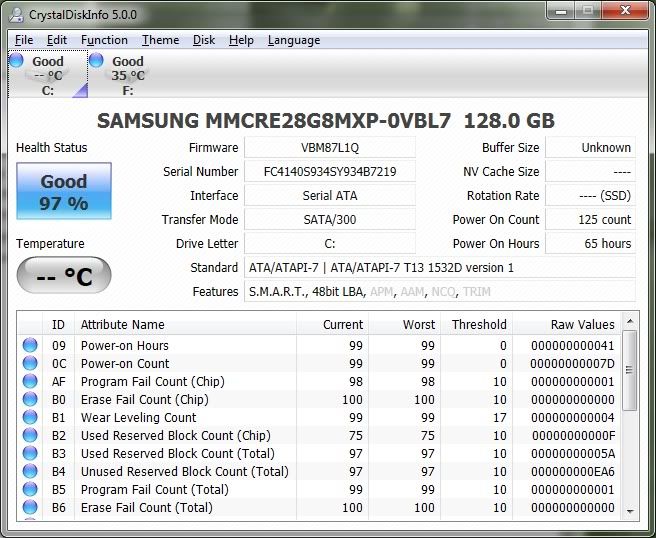This screenshot has height=538, width=656.
Task: Click the Good 97 % health status button
Action: pos(64,192)
